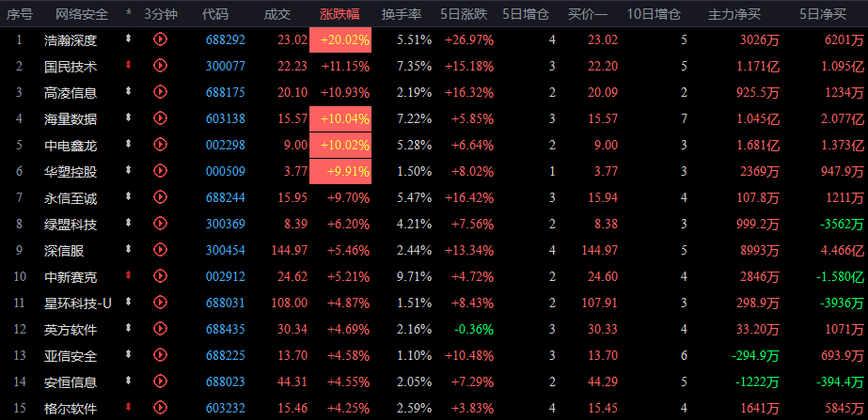Sort by 主力净买 column header
Screen dimensions: 868x420
pyautogui.click(x=734, y=14)
